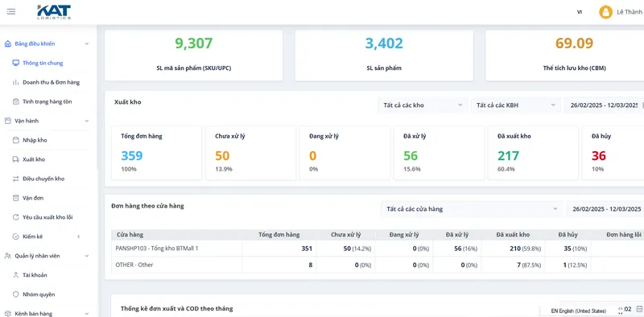Image resolution: width=644 pixels, height=317 pixels.
Task: Select the Tài khoản menu item
Action: click(x=35, y=275)
